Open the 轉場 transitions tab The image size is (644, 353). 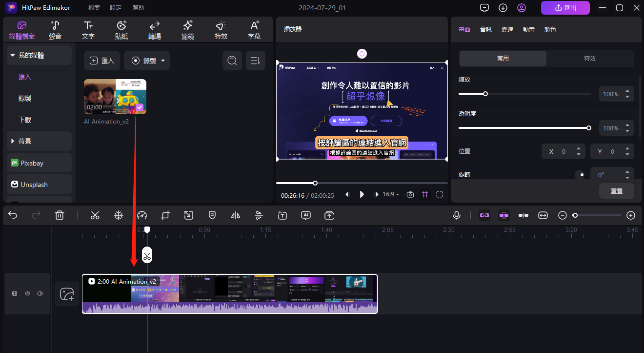pyautogui.click(x=155, y=30)
